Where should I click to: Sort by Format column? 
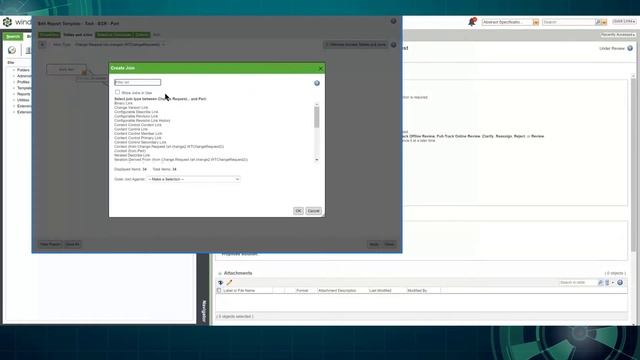pyautogui.click(x=302, y=291)
